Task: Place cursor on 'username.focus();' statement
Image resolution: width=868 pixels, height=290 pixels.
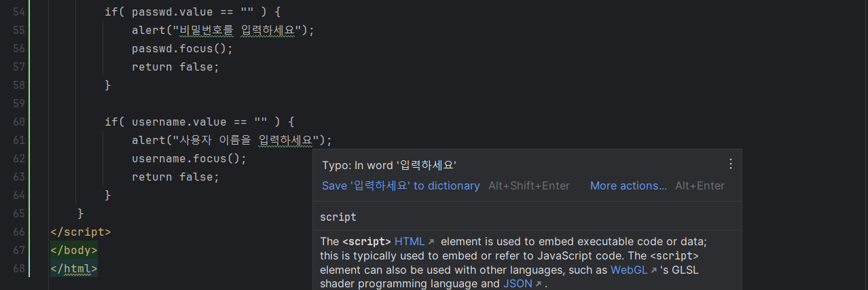Action: [189, 158]
